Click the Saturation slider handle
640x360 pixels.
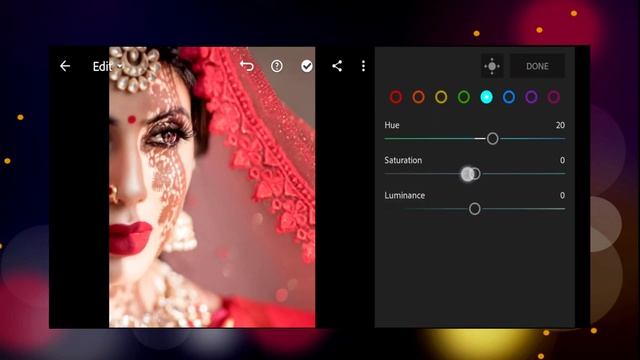click(475, 174)
